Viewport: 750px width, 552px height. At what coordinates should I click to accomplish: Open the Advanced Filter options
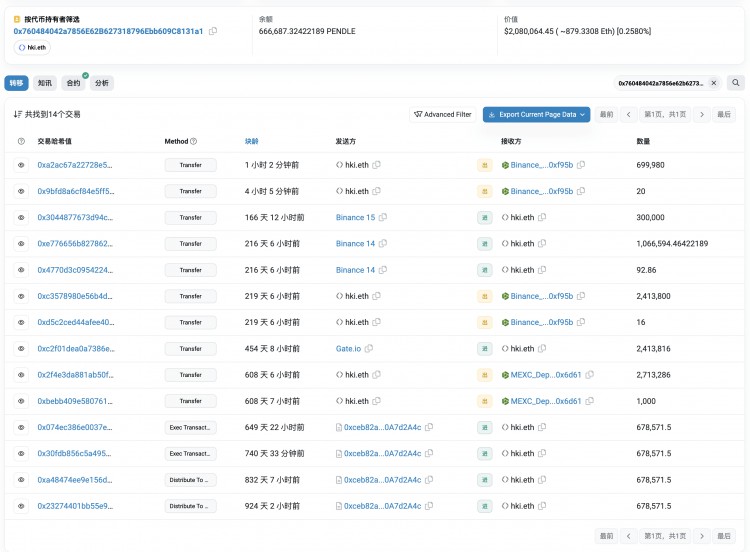pyautogui.click(x=442, y=114)
